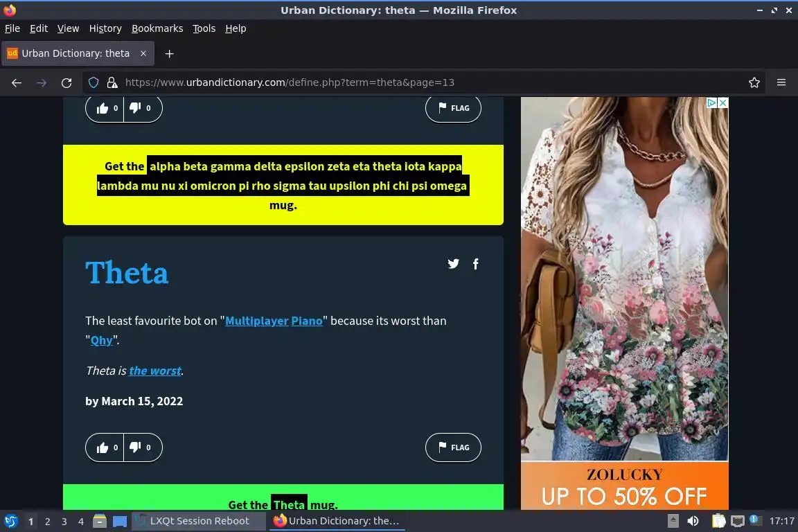Flag the top partially visible definition

(453, 108)
